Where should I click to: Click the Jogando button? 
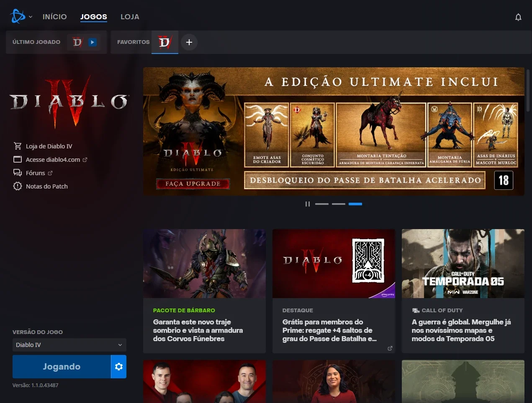click(62, 367)
